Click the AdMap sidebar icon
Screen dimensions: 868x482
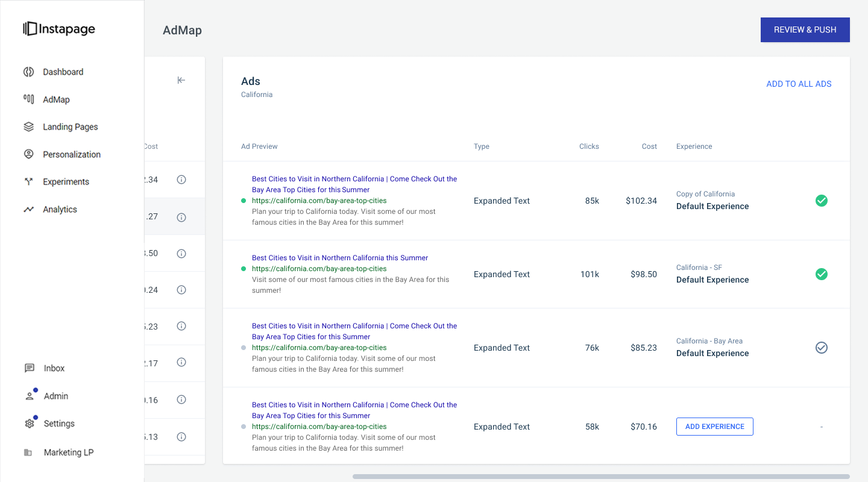[x=28, y=99]
